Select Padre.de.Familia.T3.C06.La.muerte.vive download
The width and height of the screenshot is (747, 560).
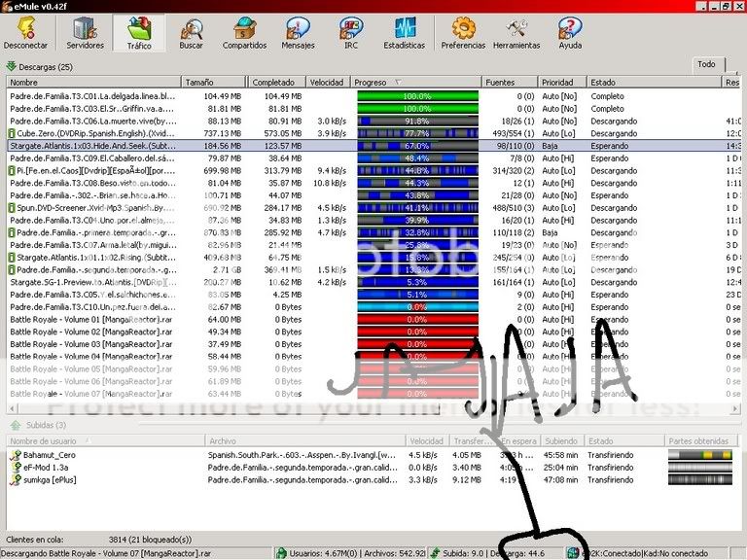[x=373, y=121]
